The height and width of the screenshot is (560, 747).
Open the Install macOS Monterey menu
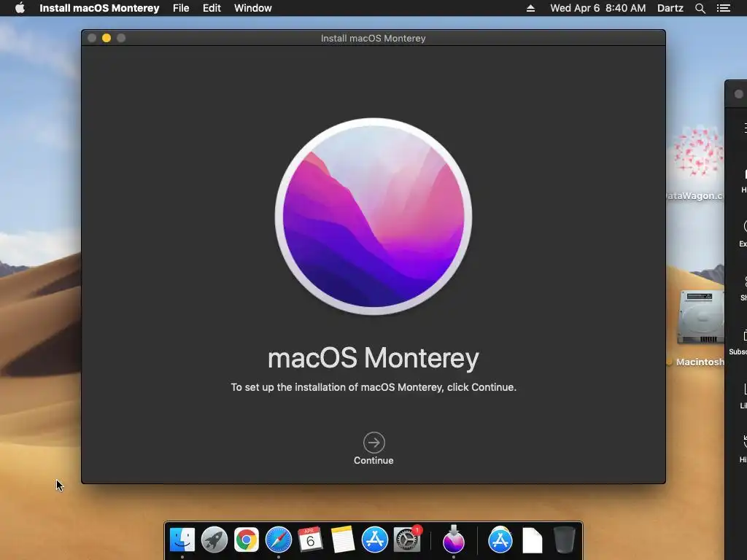coord(99,8)
